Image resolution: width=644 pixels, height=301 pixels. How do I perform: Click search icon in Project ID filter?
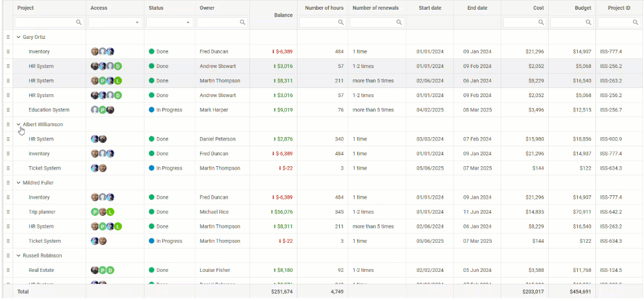tap(636, 23)
